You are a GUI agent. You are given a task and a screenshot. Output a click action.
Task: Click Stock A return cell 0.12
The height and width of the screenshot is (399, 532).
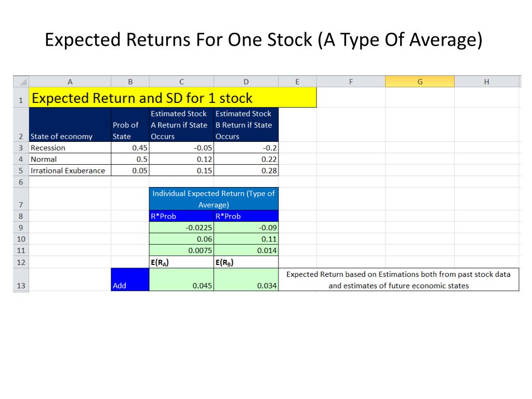(181, 159)
